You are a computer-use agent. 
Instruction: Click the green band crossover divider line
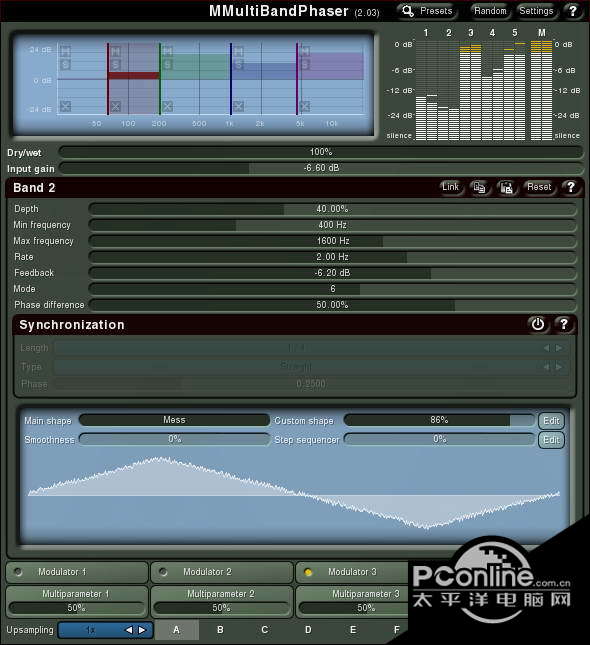click(160, 79)
